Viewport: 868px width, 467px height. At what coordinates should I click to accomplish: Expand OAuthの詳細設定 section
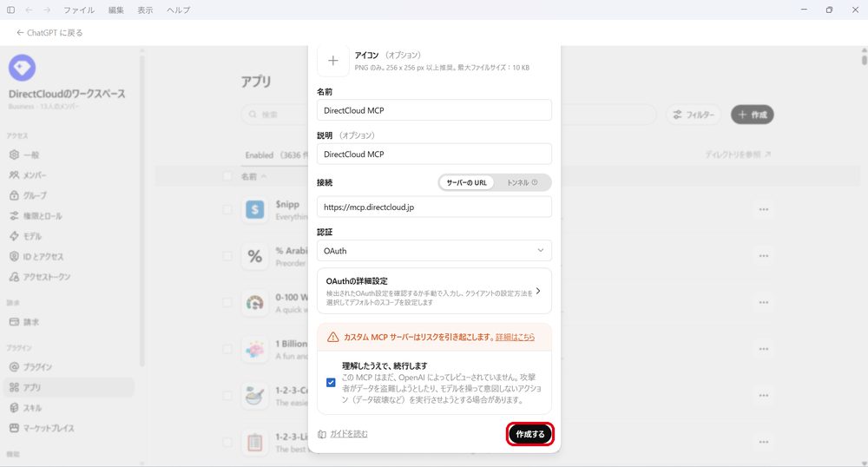tap(434, 291)
